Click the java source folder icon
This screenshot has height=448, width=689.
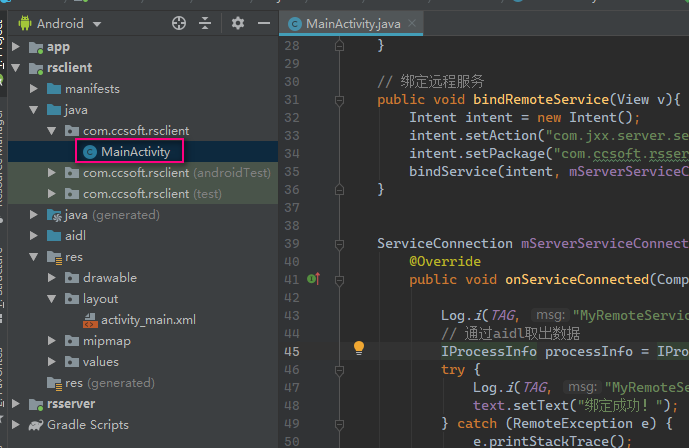pos(54,110)
